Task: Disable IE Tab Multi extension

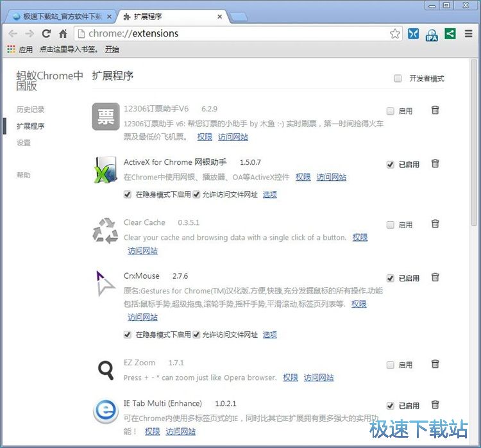Action: 390,406
